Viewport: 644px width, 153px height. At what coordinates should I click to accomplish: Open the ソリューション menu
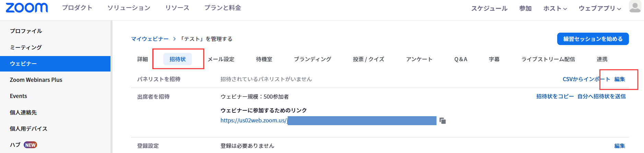(x=129, y=8)
